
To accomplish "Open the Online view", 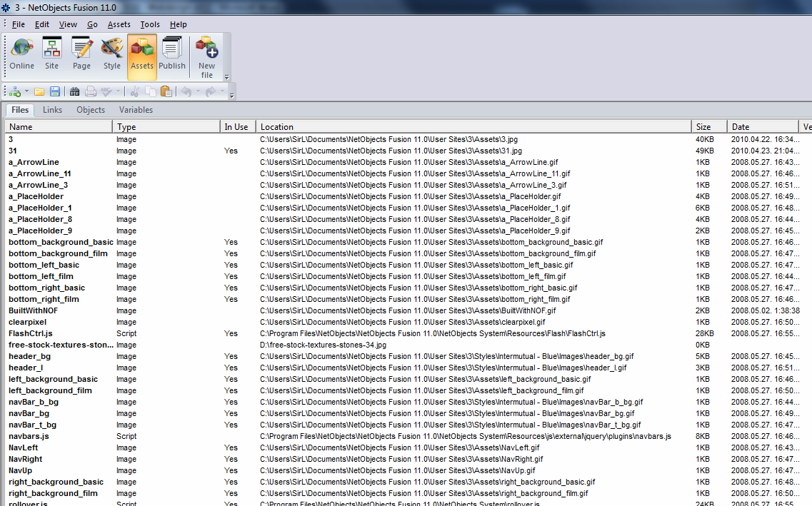I will pyautogui.click(x=21, y=54).
